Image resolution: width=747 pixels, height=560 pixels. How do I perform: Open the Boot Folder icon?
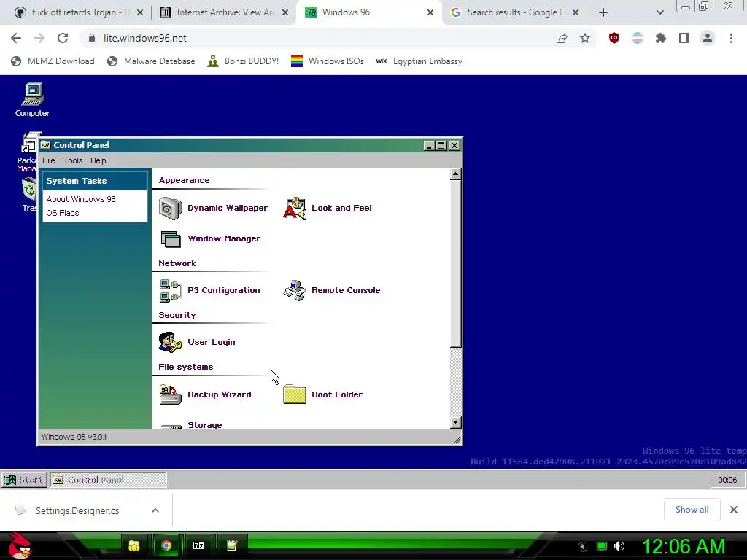(295, 394)
